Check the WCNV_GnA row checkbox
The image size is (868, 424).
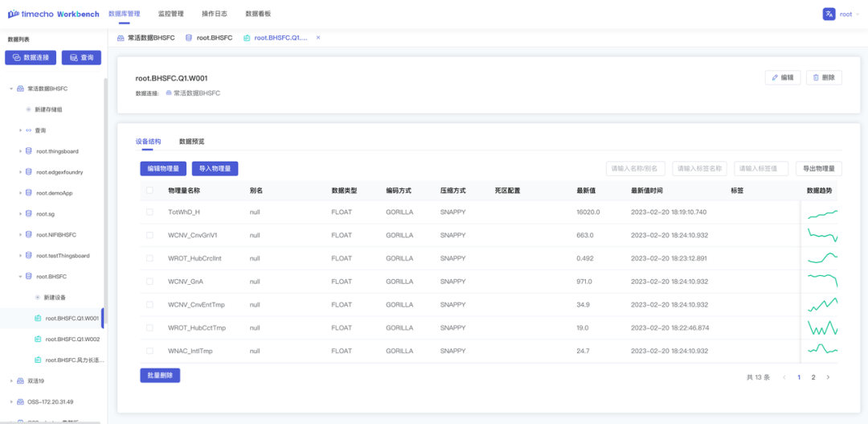149,282
